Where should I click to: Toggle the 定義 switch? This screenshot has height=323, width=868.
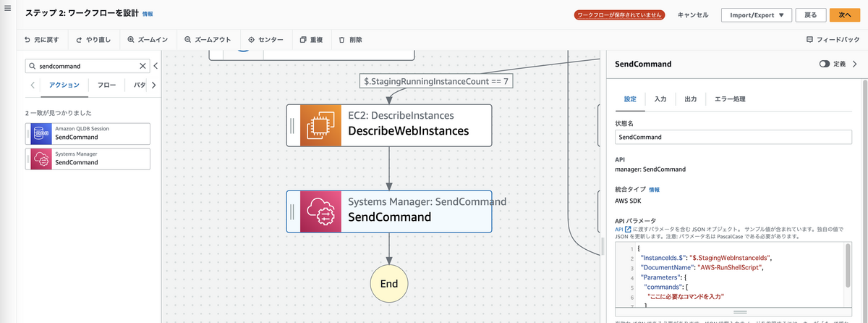pos(825,64)
